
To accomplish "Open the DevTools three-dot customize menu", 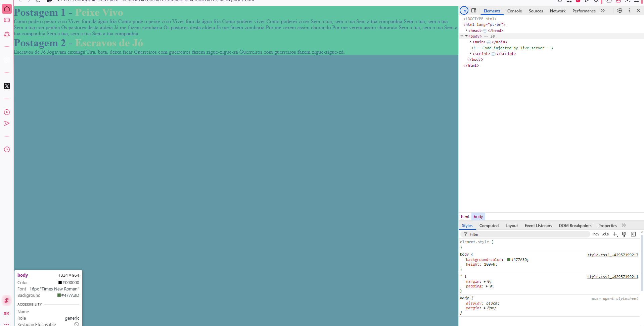I will (x=629, y=10).
